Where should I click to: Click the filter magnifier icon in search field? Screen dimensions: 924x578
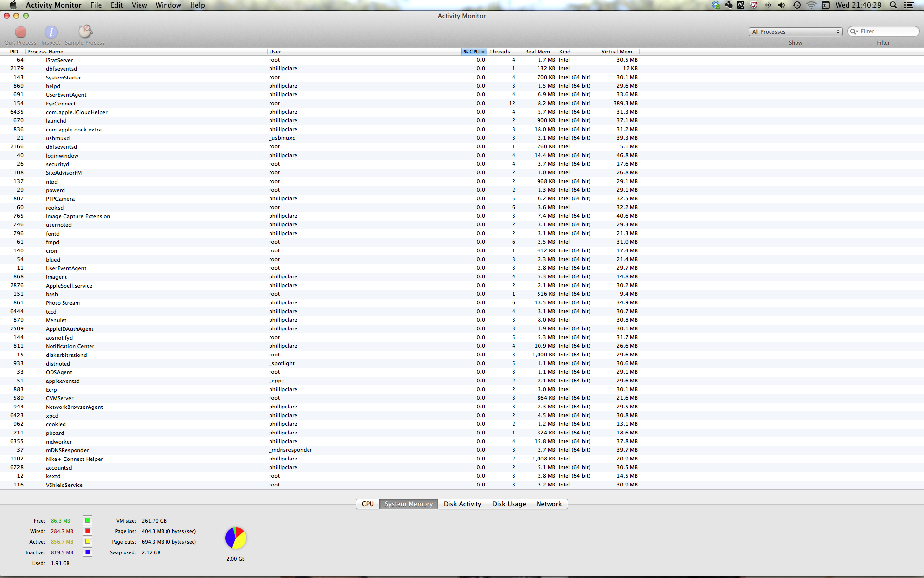[854, 31]
